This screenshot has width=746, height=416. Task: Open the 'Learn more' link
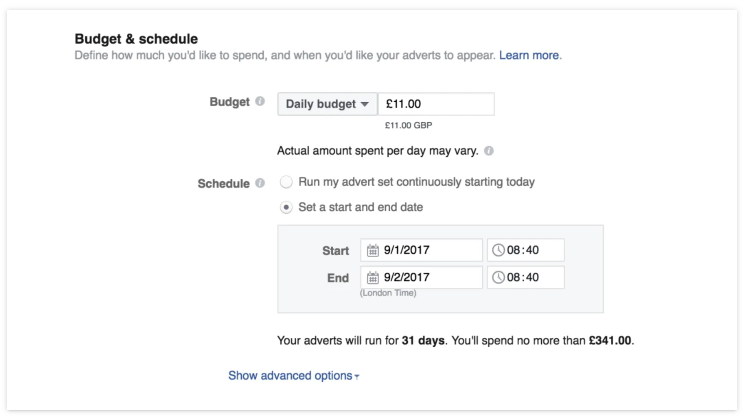coord(529,55)
